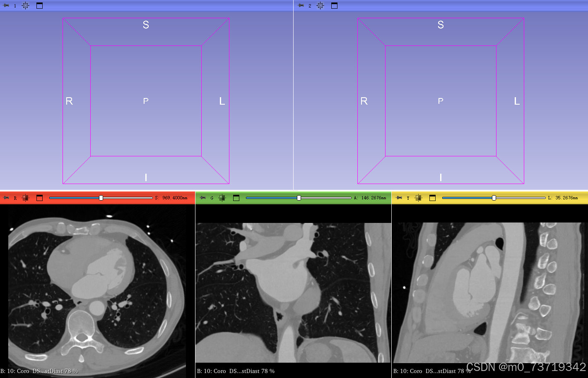
Task: Click the Red slice offset slider handle
Action: pos(101,198)
